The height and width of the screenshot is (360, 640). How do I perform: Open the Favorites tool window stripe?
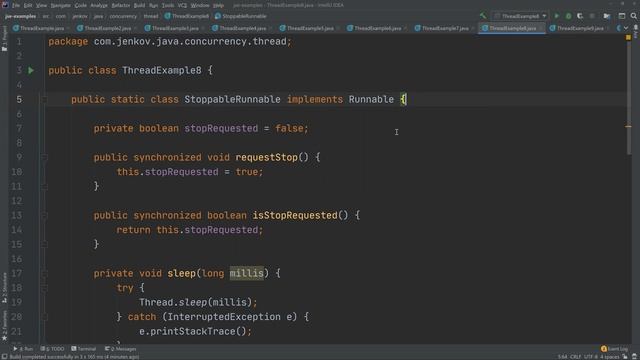4,326
